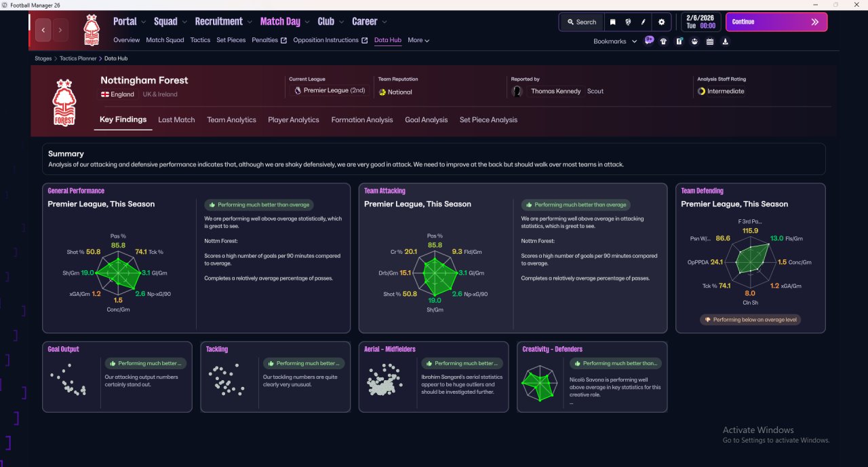
Task: Click the Search button
Action: 581,22
